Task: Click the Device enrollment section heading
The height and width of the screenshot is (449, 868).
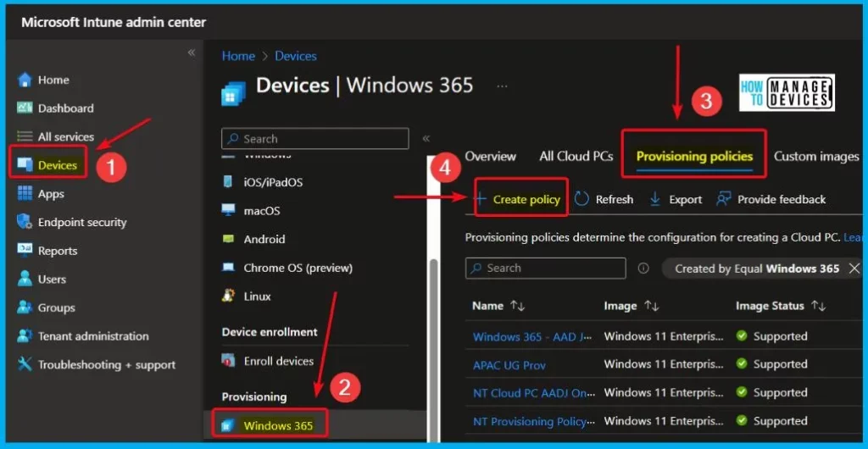Action: [270, 332]
